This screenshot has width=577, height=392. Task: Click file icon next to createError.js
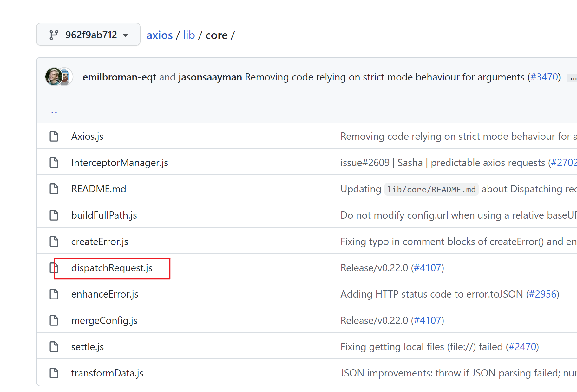pyautogui.click(x=54, y=241)
